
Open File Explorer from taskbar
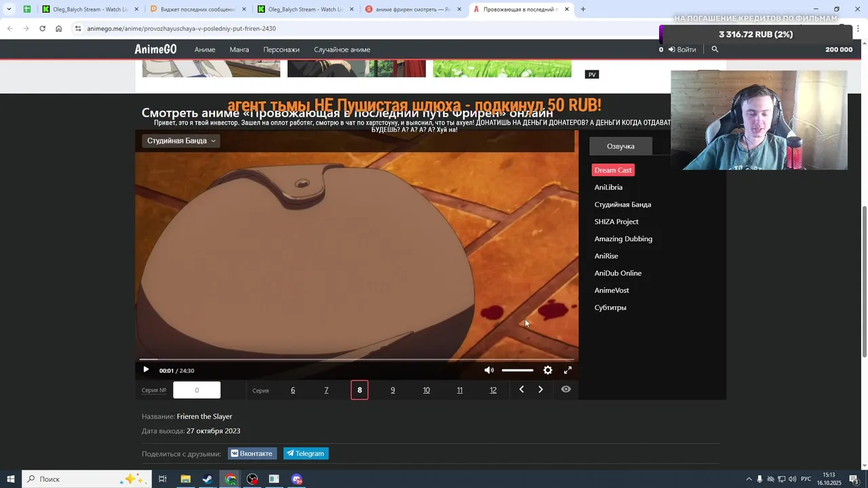coord(185,479)
